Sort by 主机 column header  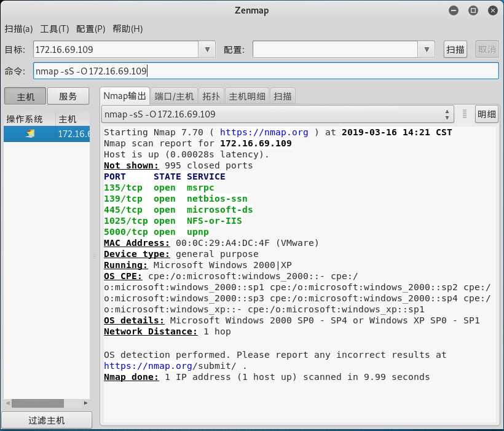[x=73, y=119]
